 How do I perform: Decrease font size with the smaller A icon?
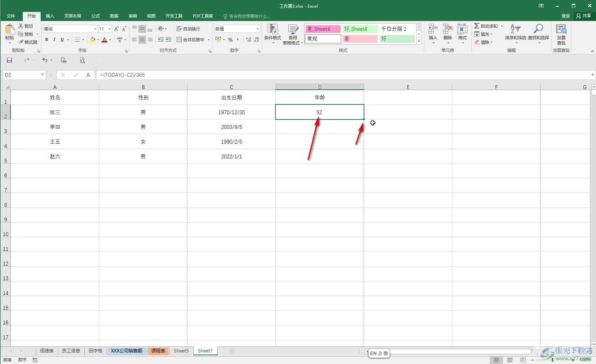[x=124, y=29]
